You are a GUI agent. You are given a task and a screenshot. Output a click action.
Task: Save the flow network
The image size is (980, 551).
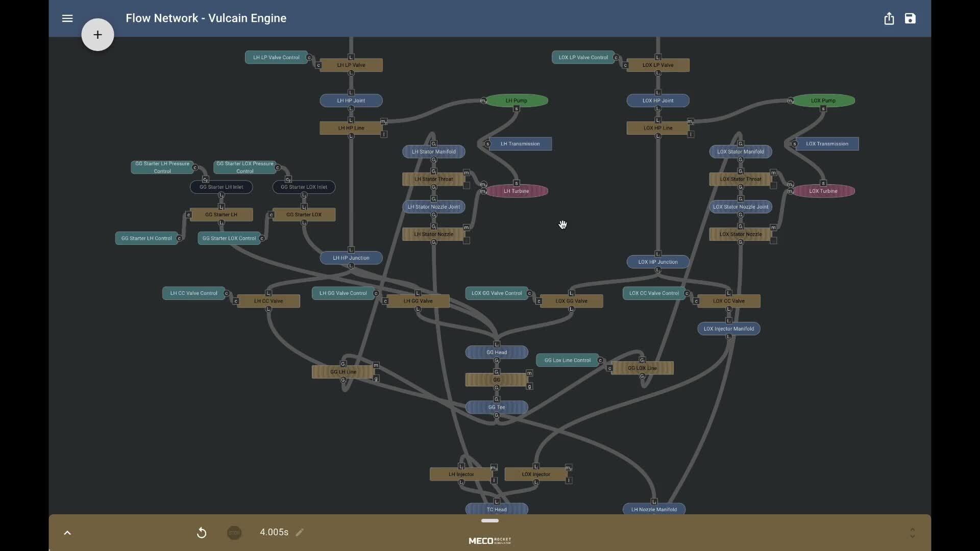[910, 19]
